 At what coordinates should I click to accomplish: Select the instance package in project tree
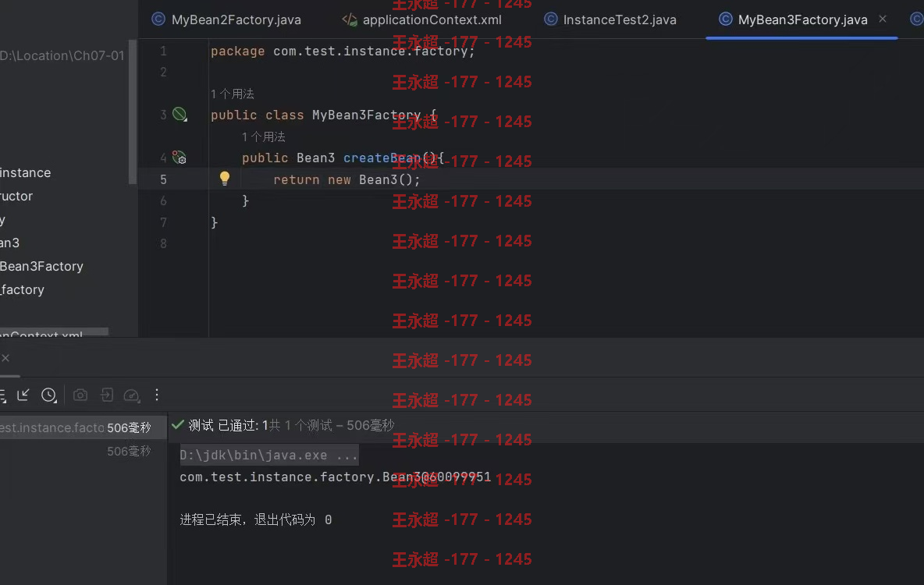point(25,172)
